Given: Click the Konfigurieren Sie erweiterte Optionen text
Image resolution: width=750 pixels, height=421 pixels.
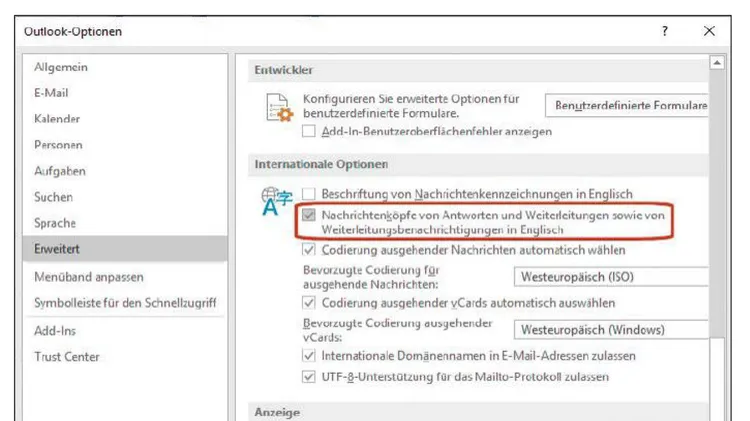Looking at the screenshot, I should click(x=411, y=106).
